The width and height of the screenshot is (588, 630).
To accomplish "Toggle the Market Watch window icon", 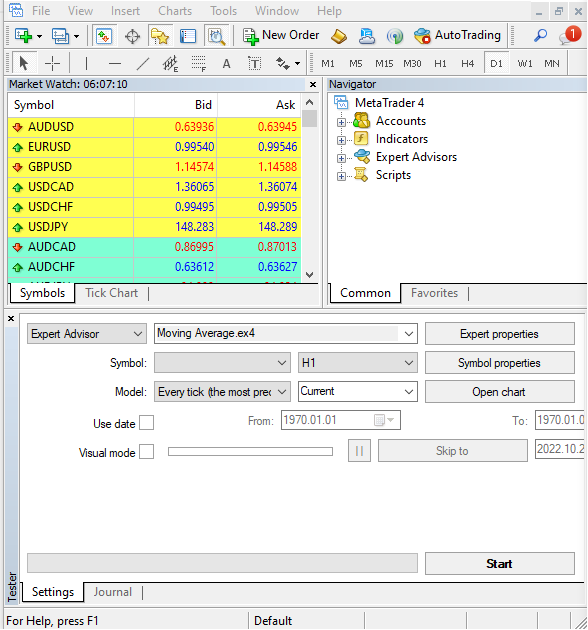I will pos(104,36).
